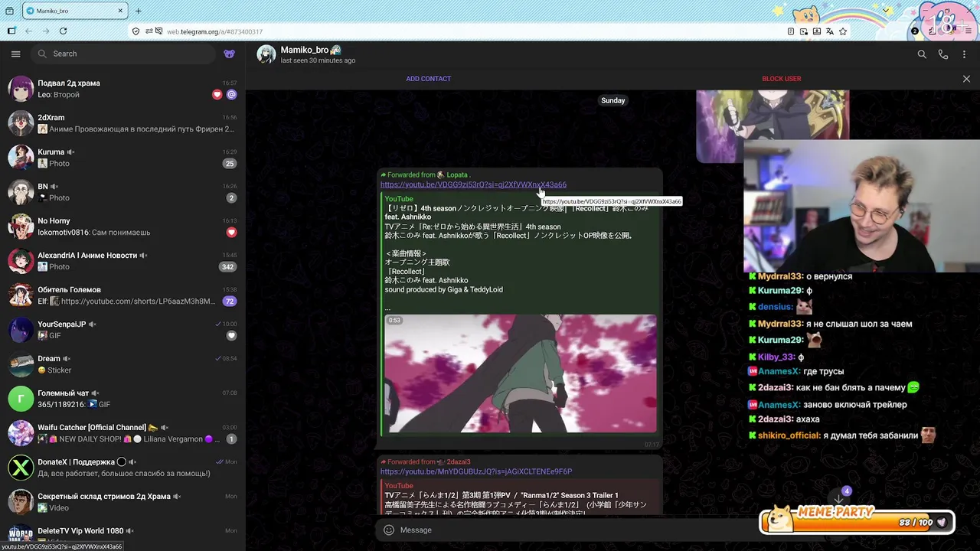980x551 pixels.
Task: Click the Sunday date label
Action: (612, 100)
